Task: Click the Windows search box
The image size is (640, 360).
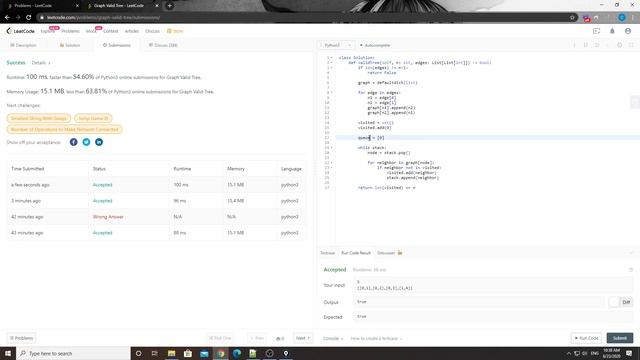Action: pos(73,353)
